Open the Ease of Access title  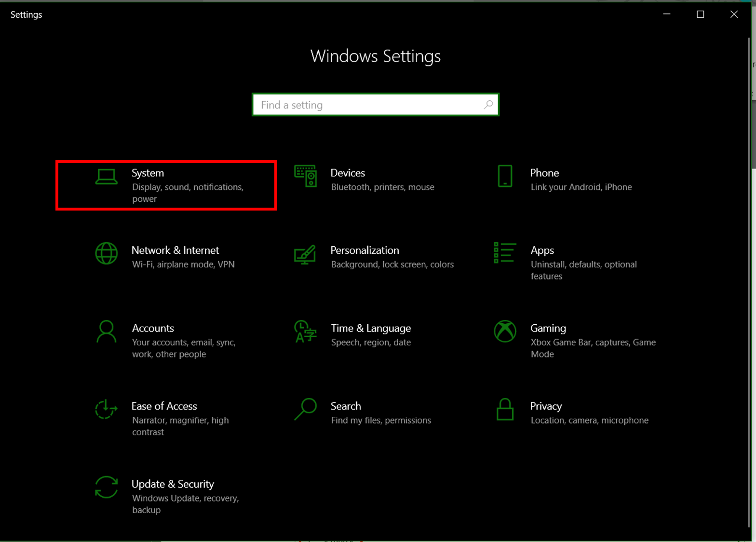point(164,406)
